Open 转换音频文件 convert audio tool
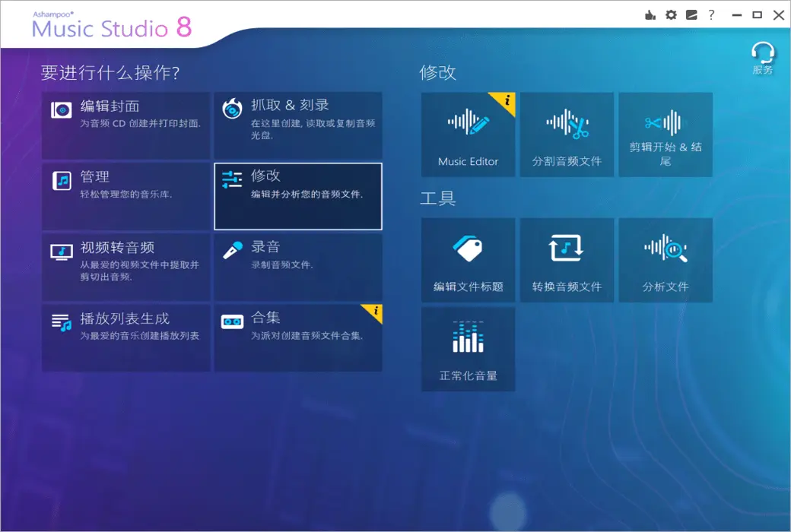The width and height of the screenshot is (791, 532). click(567, 260)
